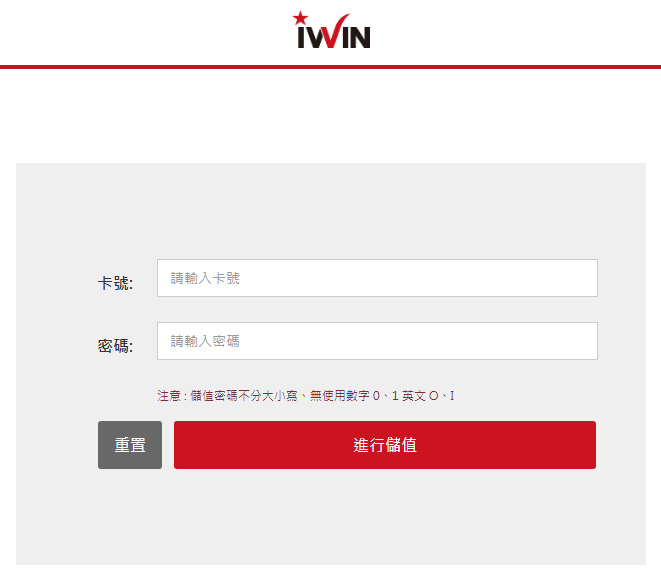Viewport: 661px width, 584px height.
Task: Click the gray 重置 reset button
Action: click(x=130, y=445)
